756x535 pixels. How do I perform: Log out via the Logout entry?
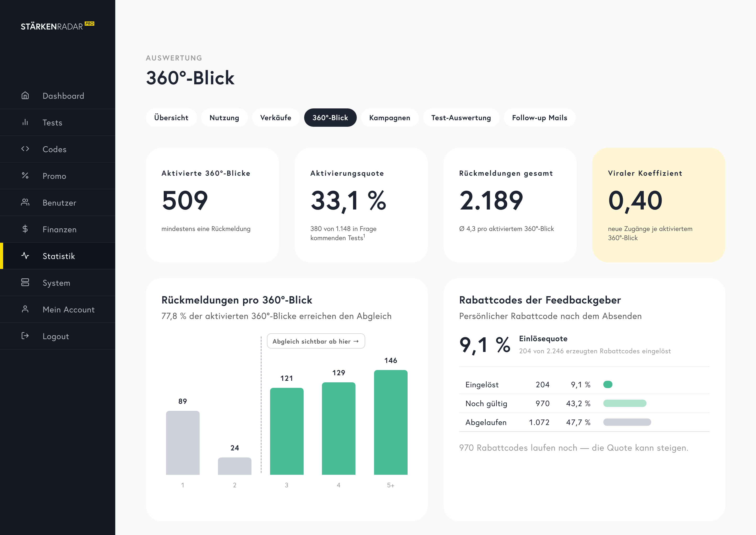point(58,336)
